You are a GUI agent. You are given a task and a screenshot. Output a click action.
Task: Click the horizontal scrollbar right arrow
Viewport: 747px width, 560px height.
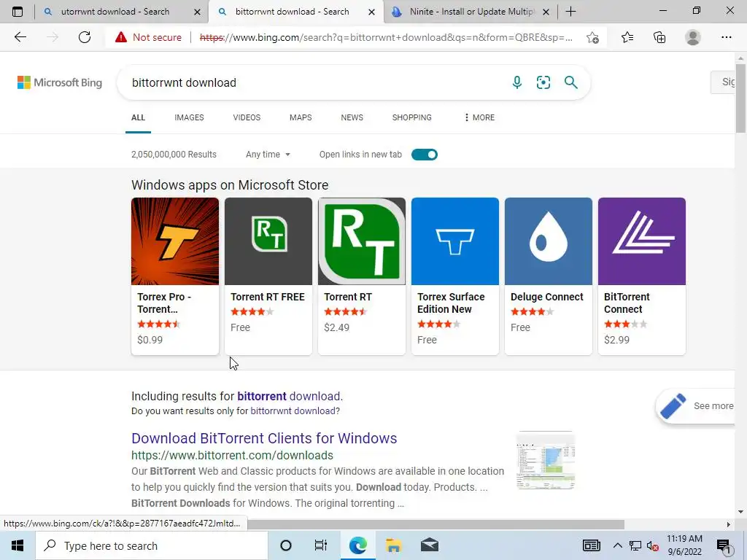(729, 524)
